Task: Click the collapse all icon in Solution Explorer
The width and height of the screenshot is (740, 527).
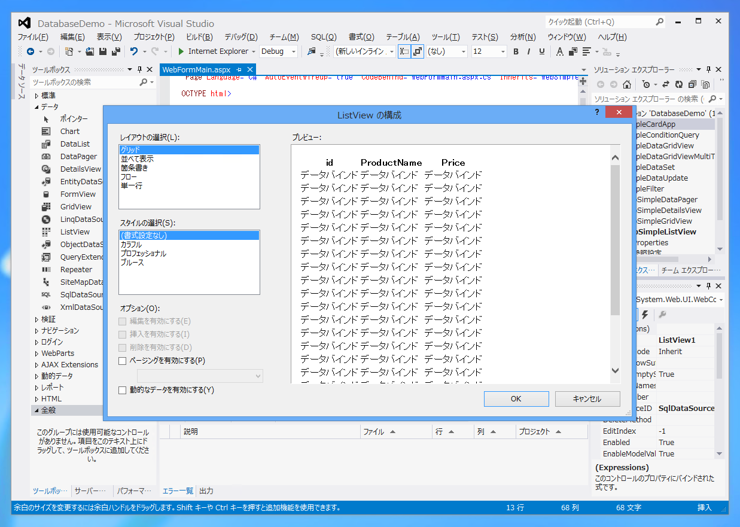Action: [x=692, y=84]
